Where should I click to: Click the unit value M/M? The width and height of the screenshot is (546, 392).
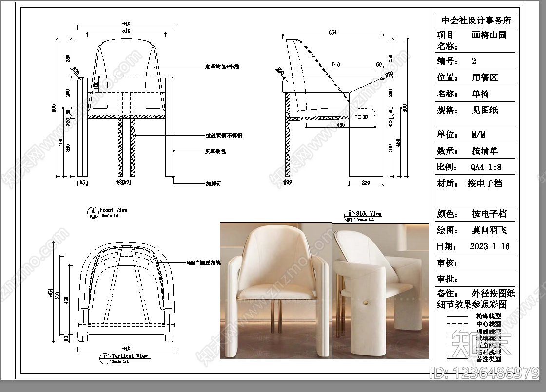478,134
